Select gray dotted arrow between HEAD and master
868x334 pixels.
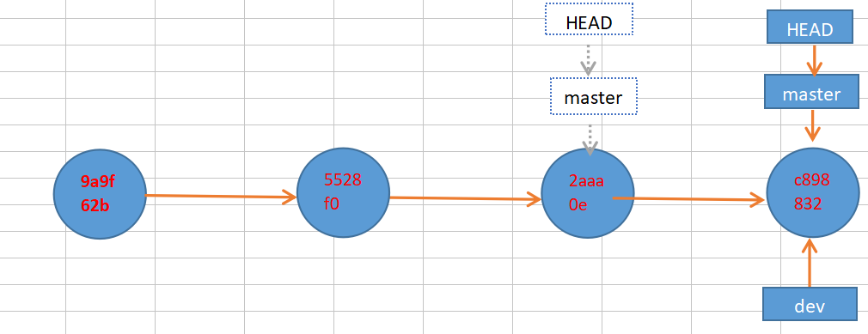[588, 56]
